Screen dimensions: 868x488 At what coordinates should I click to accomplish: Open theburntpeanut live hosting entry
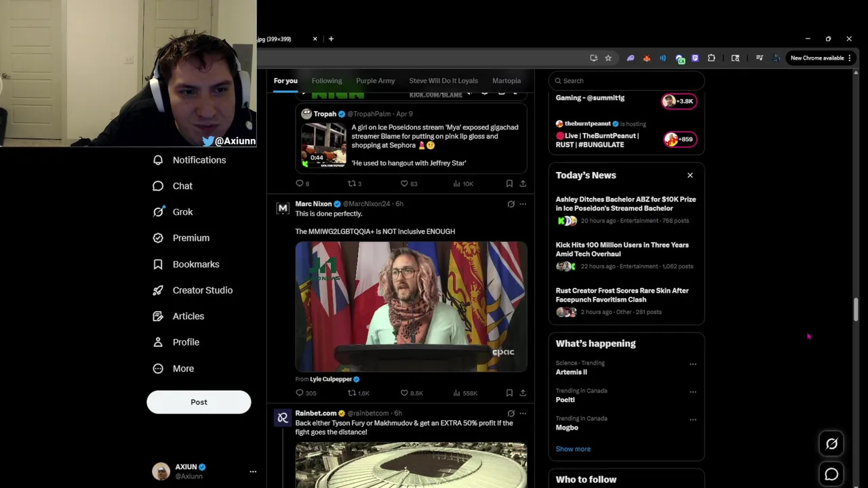626,135
